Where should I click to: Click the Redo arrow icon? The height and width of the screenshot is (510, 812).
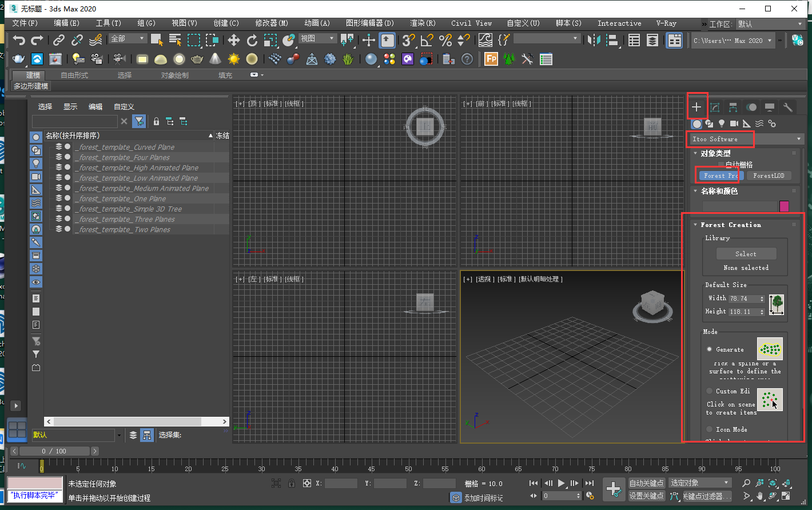(37, 40)
